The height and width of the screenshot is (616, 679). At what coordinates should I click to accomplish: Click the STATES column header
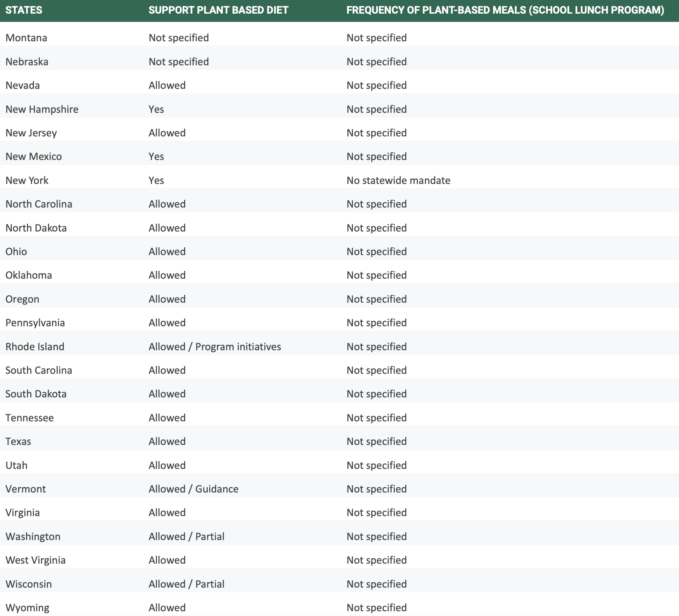point(24,10)
